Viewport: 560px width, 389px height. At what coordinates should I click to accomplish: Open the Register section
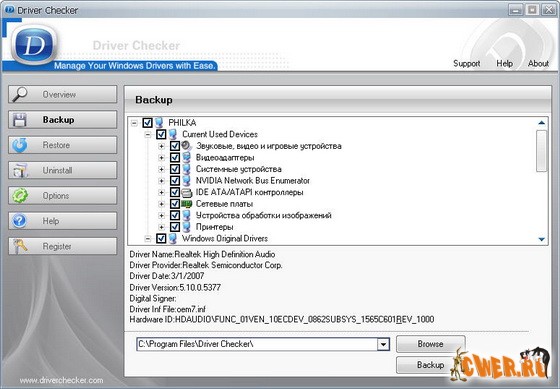62,246
